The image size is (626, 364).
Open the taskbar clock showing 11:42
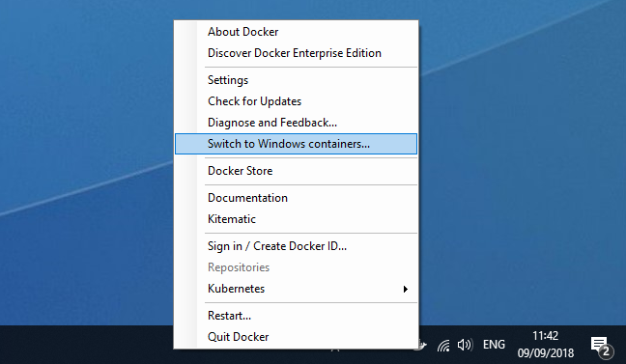click(x=546, y=345)
